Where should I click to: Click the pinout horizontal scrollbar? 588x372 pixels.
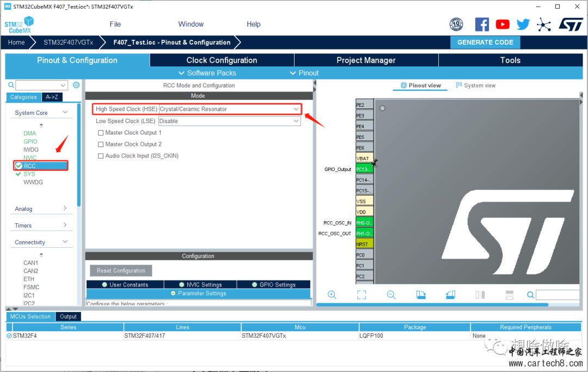(x=432, y=305)
